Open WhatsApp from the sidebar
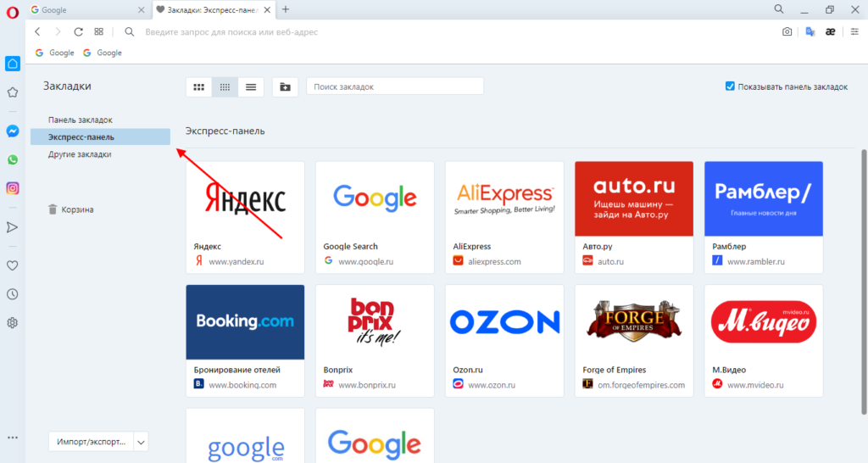 pyautogui.click(x=13, y=159)
